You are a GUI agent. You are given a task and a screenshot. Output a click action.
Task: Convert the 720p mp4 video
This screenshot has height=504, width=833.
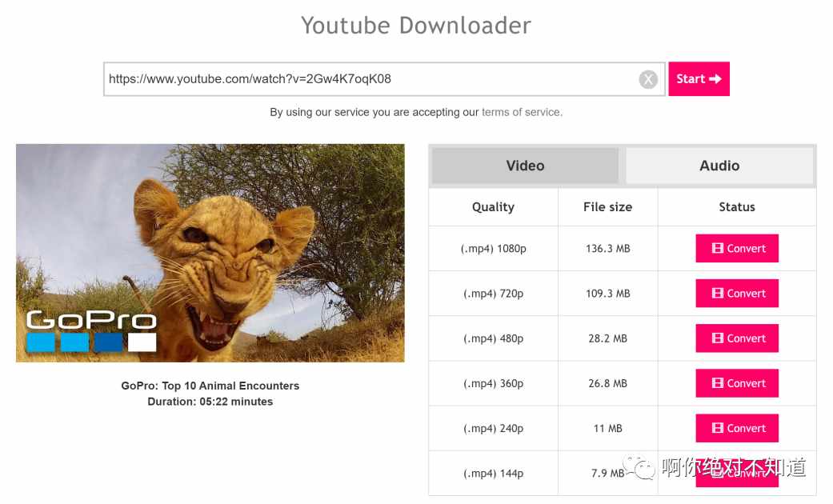[x=737, y=293]
